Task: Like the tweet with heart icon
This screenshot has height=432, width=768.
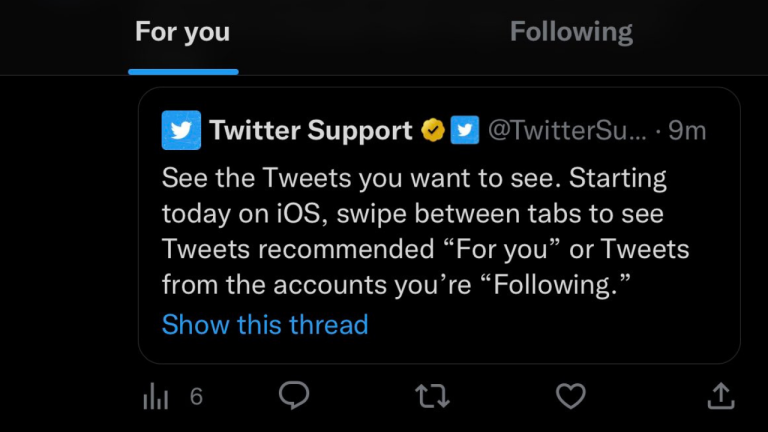Action: coord(571,396)
